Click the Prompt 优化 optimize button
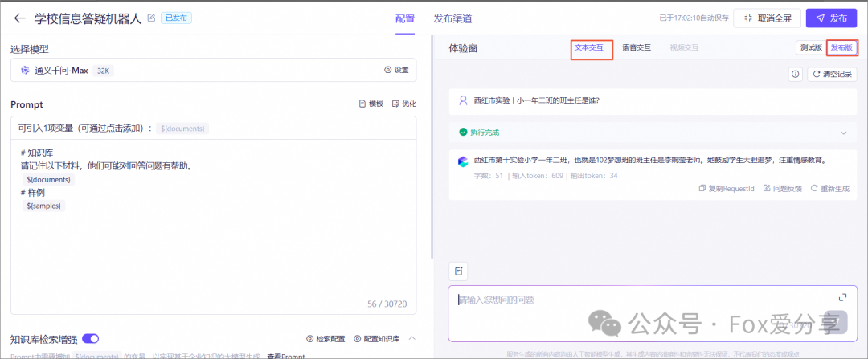Screen dimensions: 868x359 (404, 104)
